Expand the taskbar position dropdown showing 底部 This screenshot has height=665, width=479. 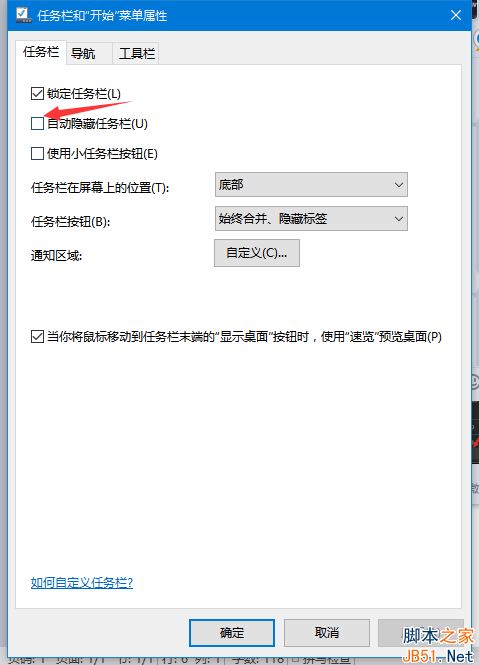point(311,184)
